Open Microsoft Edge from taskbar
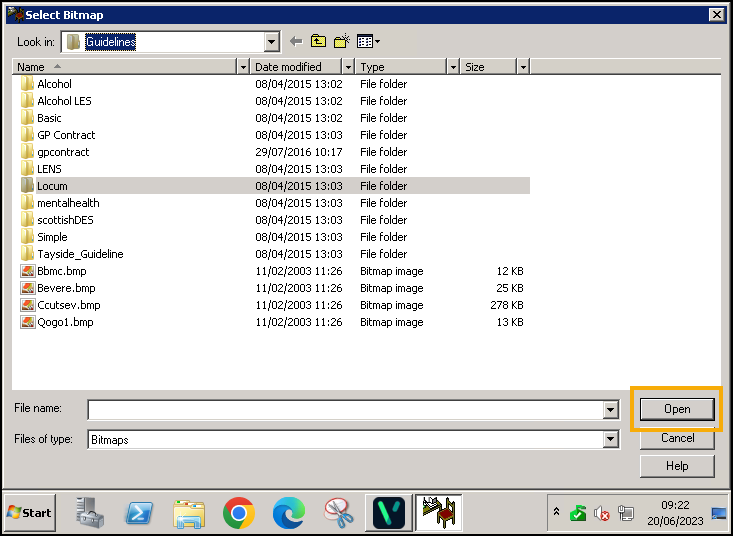 (288, 513)
